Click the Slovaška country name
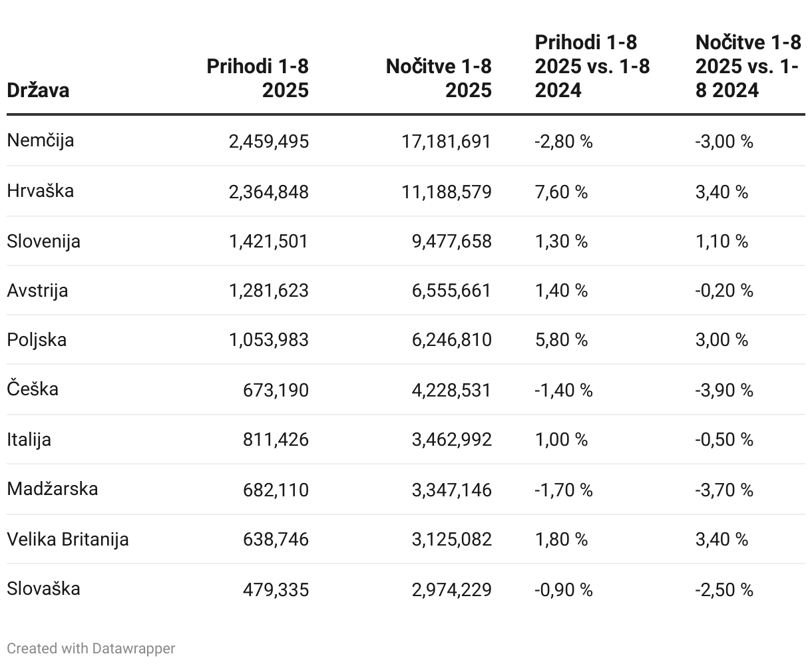This screenshot has width=812, height=664. coord(44,588)
